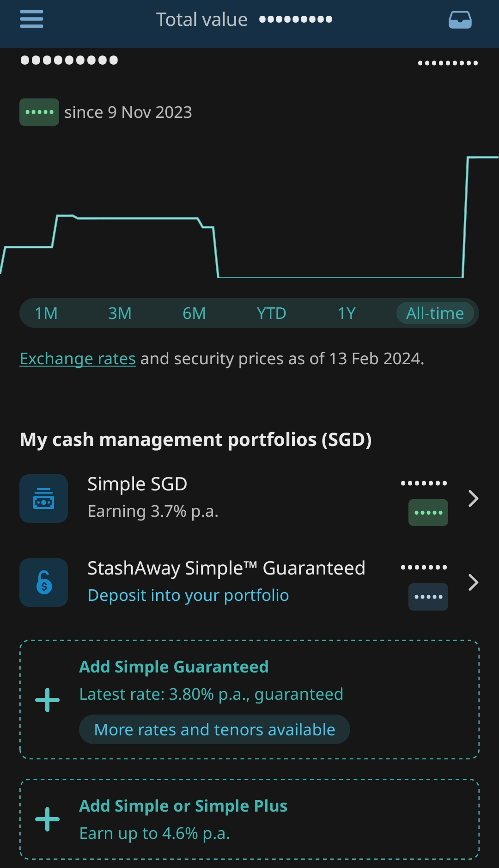
Task: Tap plus icon for Add Simple or Simple Plus
Action: 48,819
